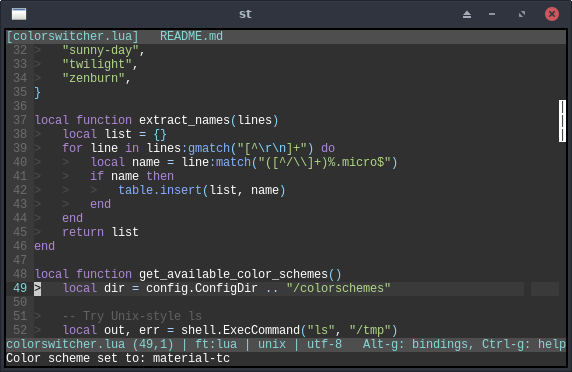
Task: Click the editor vertical scrollbar thumb
Action: pos(562,121)
